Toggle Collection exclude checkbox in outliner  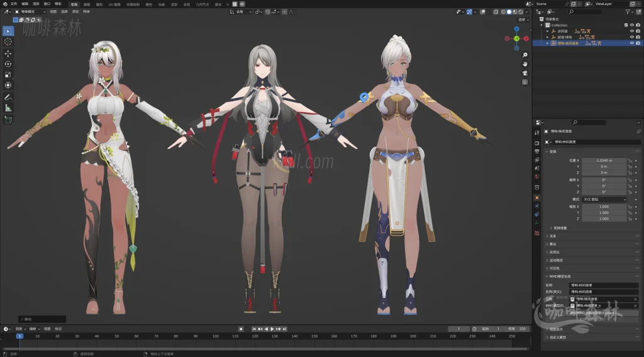[626, 25]
